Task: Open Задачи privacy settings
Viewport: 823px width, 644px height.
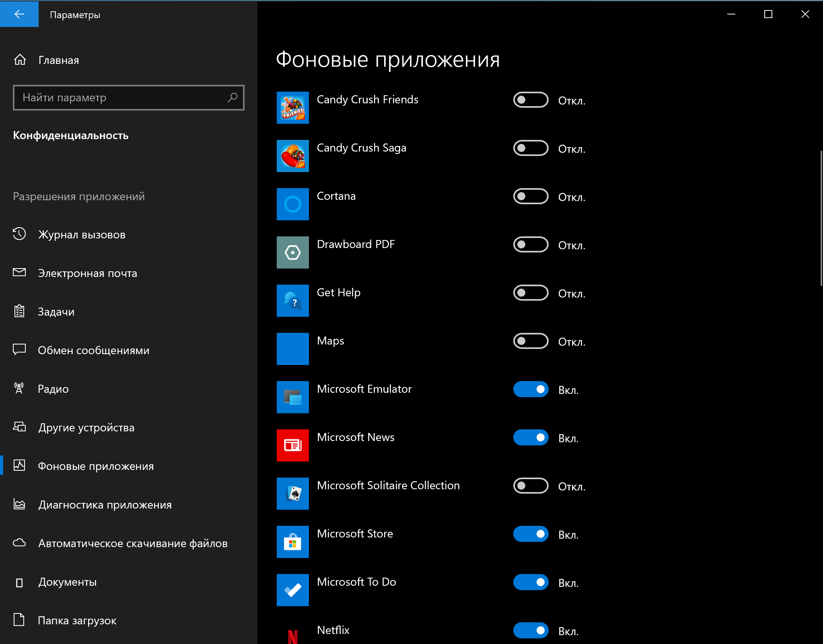Action: coord(129,312)
